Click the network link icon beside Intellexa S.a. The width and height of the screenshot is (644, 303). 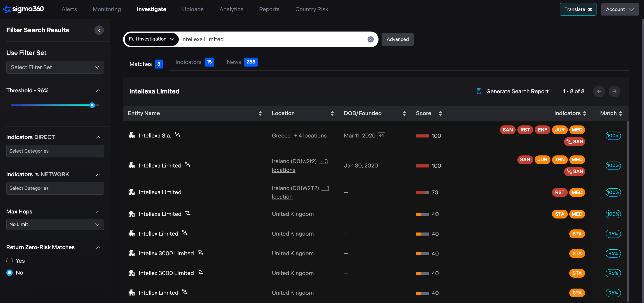click(177, 135)
